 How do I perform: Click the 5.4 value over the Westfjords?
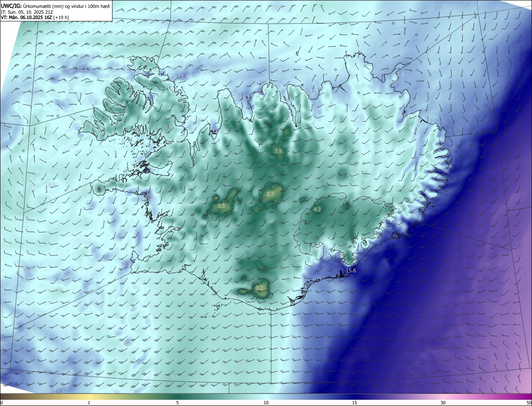coord(127,103)
